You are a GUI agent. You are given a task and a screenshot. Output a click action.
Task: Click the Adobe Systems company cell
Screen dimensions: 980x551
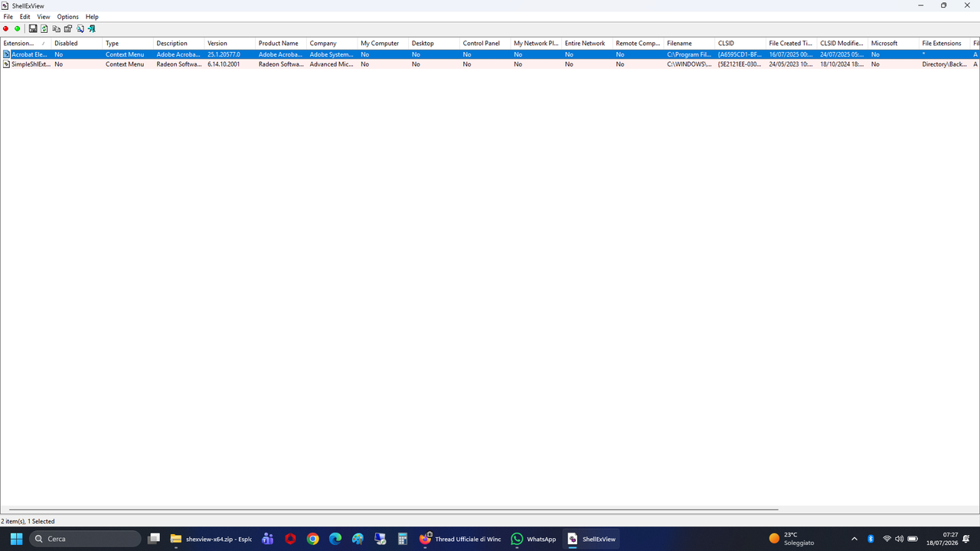click(332, 54)
